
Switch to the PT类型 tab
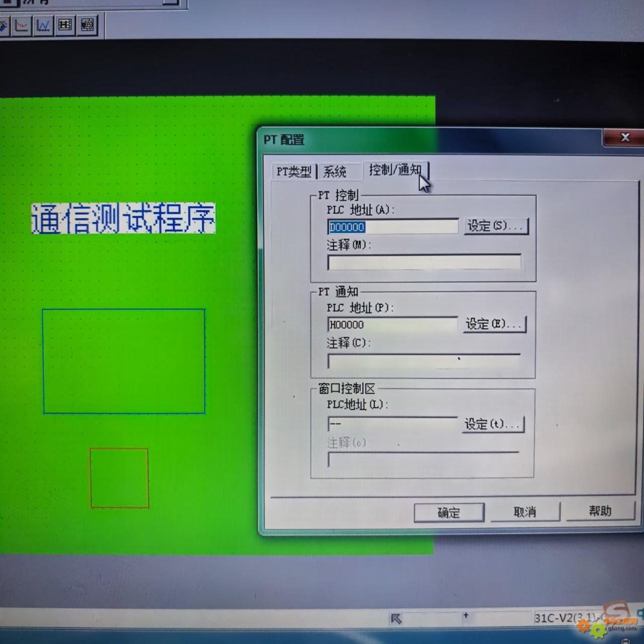click(x=294, y=172)
